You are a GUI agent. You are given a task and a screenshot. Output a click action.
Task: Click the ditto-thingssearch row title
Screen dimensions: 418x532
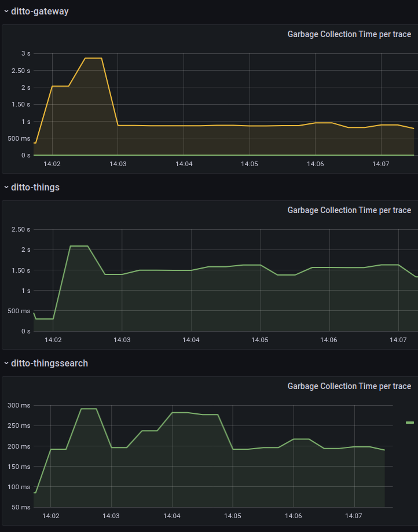tap(49, 363)
